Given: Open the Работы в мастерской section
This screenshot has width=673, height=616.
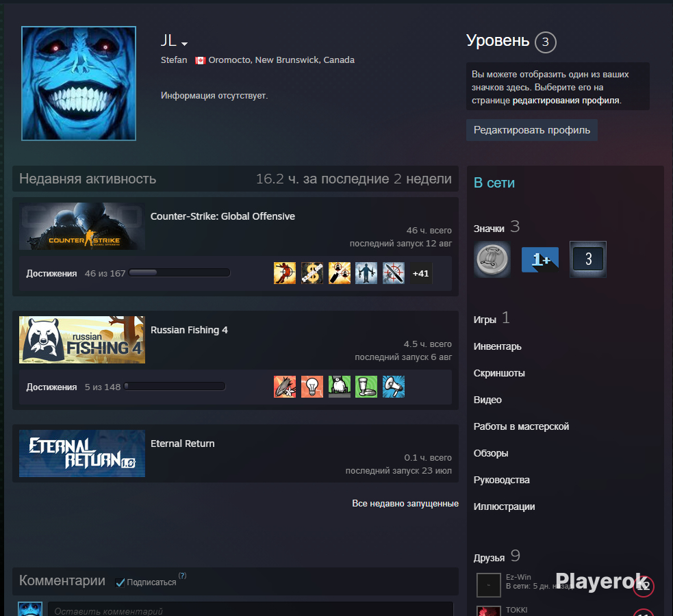Looking at the screenshot, I should click(x=521, y=426).
